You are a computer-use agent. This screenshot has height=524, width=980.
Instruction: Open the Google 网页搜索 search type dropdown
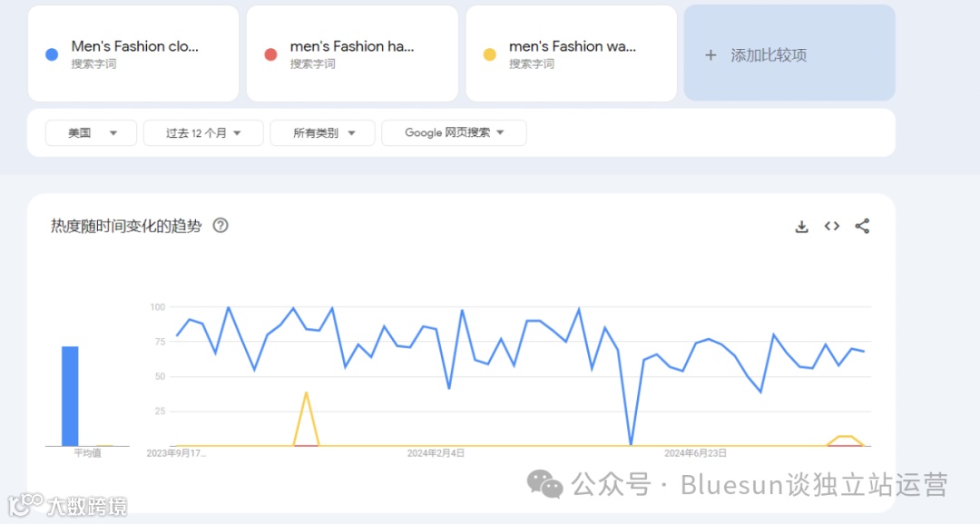(454, 133)
